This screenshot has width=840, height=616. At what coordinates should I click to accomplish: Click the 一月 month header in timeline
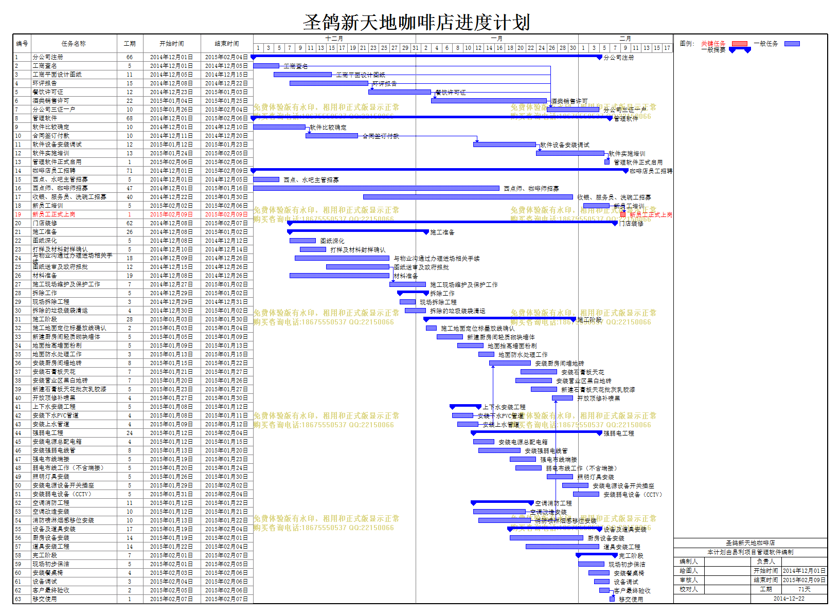coord(497,39)
